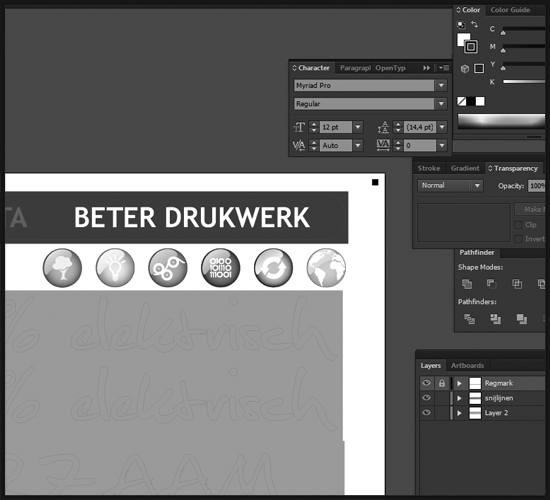550x500 pixels.
Task: Click the Minus Front shape mode icon
Action: (x=491, y=284)
